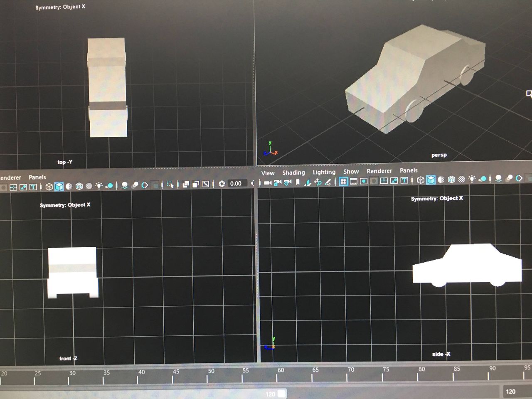This screenshot has width=532, height=399.
Task: Click Select Camera icon in side panel toolbar
Action: pos(267,182)
